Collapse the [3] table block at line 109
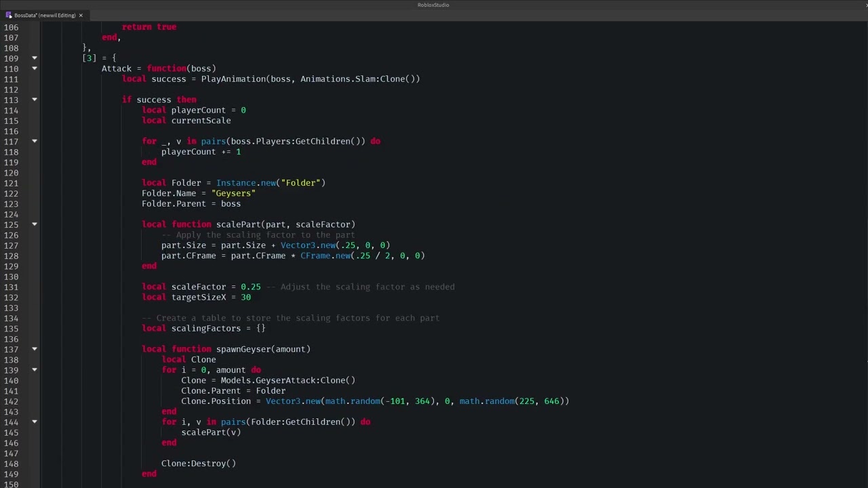 35,58
